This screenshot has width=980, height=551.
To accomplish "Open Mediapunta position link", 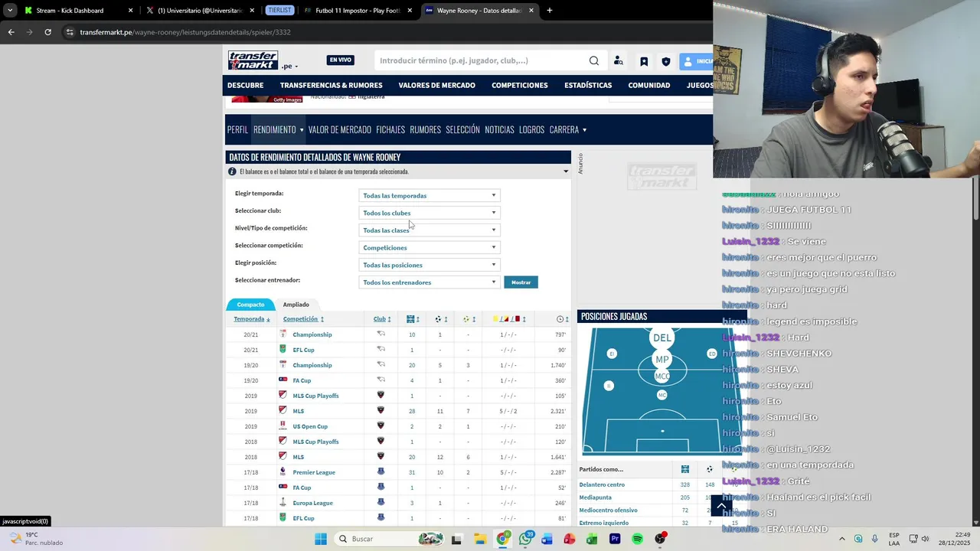I will [x=596, y=497].
